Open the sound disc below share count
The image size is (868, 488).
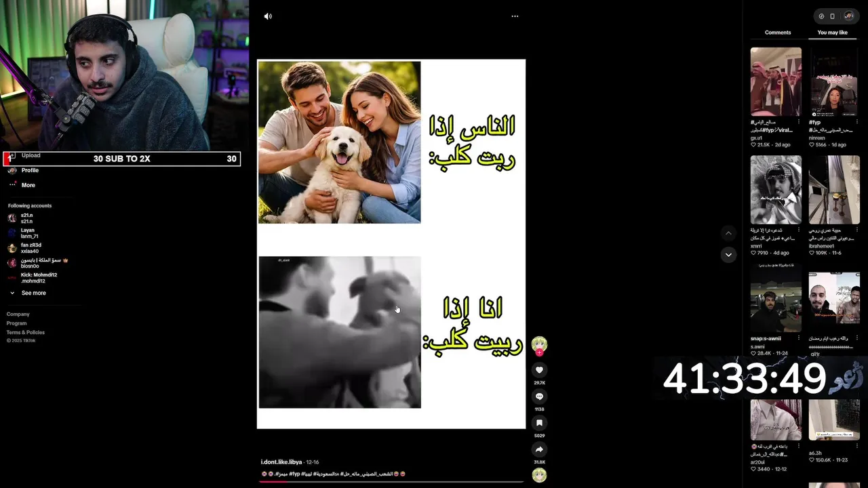click(539, 475)
